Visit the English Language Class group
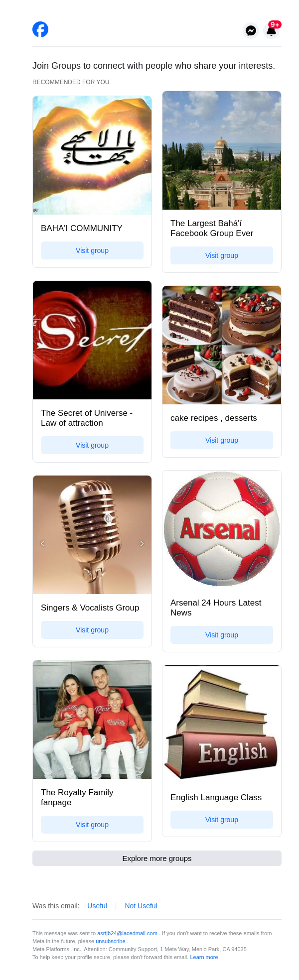 coord(222,820)
